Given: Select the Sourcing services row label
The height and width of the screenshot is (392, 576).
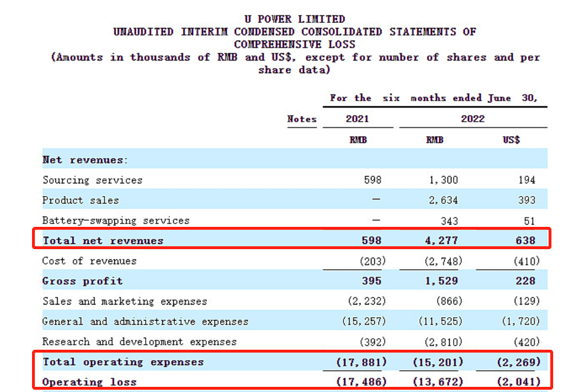Looking at the screenshot, I should point(93,180).
